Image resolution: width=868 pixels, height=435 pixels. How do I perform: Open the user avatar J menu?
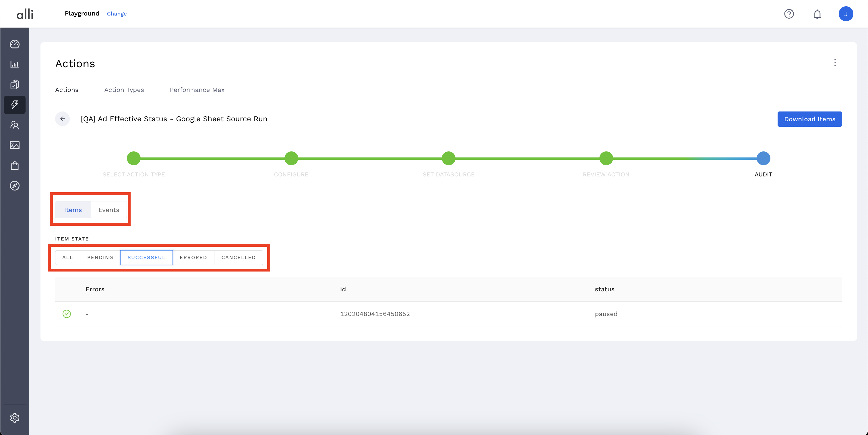(x=845, y=14)
